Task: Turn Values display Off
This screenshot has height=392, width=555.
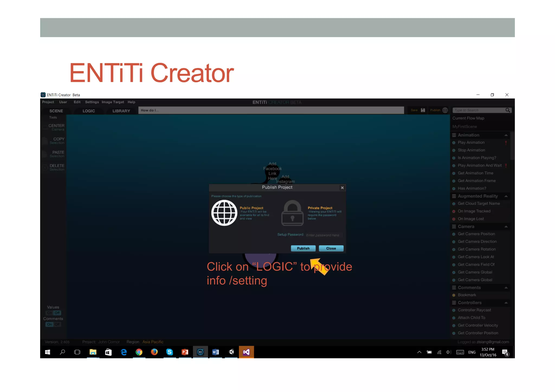Action: click(57, 313)
